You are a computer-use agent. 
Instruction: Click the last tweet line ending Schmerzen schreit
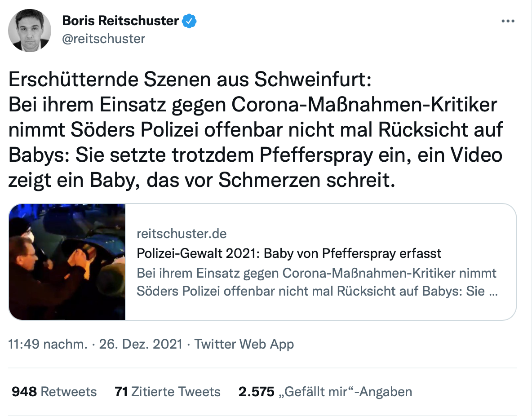pyautogui.click(x=202, y=180)
